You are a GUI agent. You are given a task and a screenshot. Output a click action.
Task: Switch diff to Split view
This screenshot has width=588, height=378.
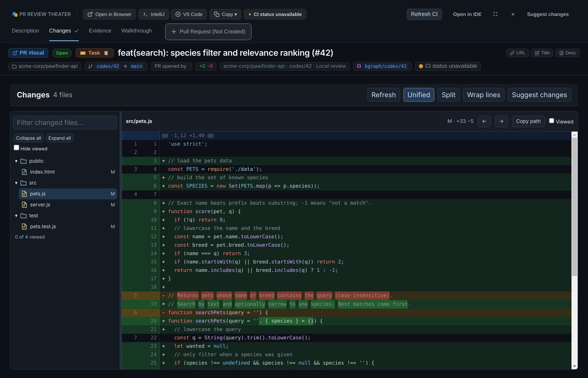[448, 95]
